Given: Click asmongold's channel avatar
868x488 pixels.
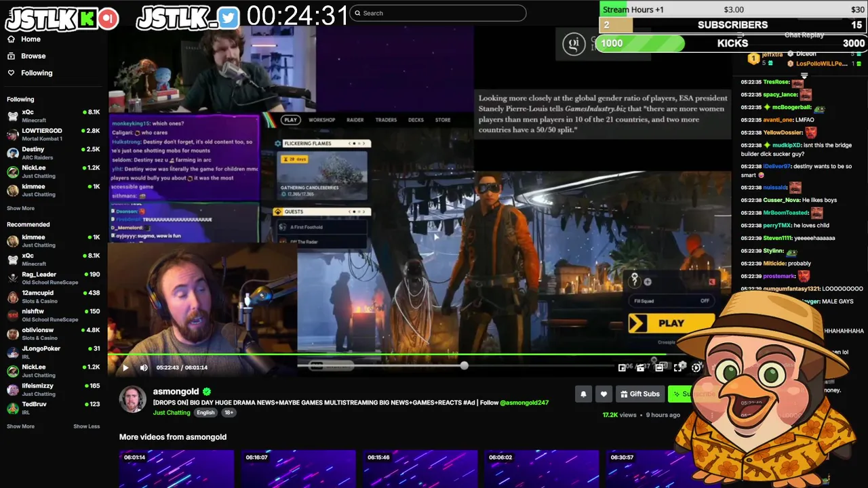Looking at the screenshot, I should tap(133, 400).
